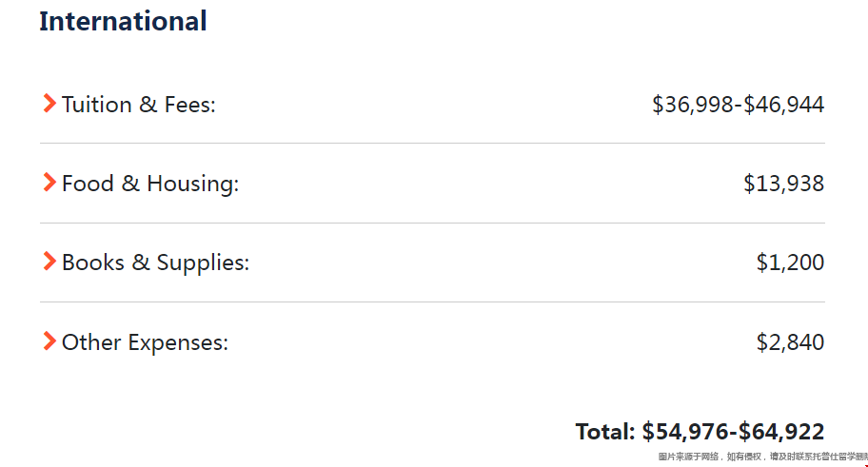This screenshot has height=467, width=868.
Task: Select the $1,200 books amount
Action: [790, 263]
